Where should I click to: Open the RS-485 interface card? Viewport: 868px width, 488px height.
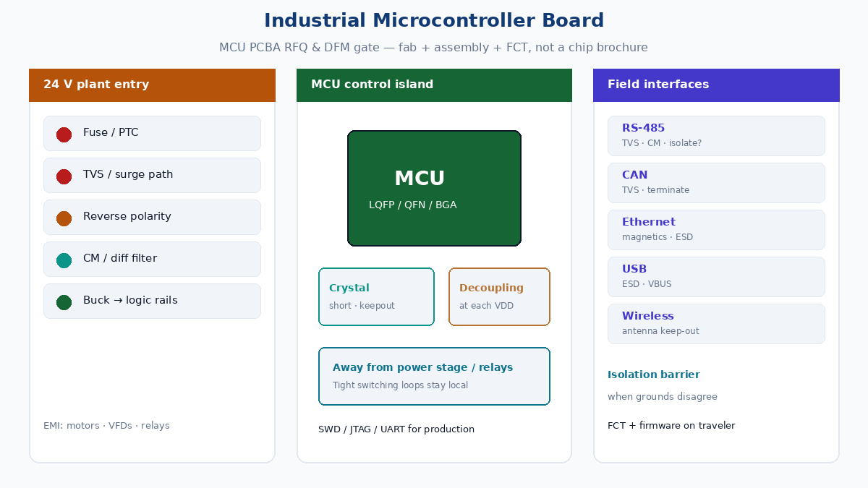pos(716,136)
